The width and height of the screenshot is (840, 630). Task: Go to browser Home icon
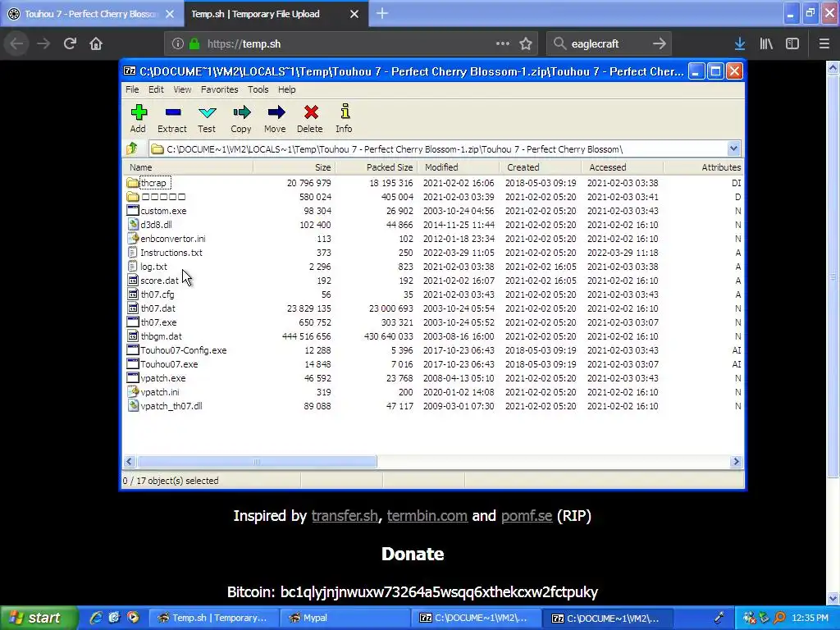click(96, 43)
